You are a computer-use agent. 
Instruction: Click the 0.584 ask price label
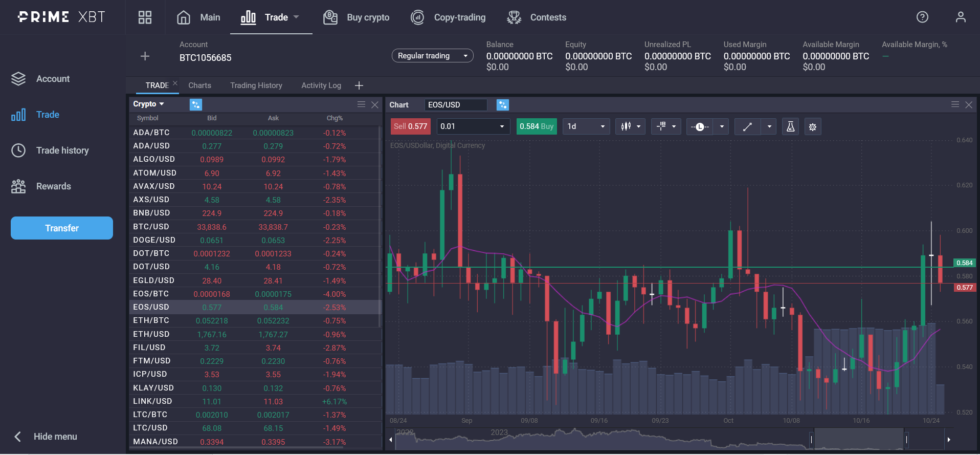(965, 263)
